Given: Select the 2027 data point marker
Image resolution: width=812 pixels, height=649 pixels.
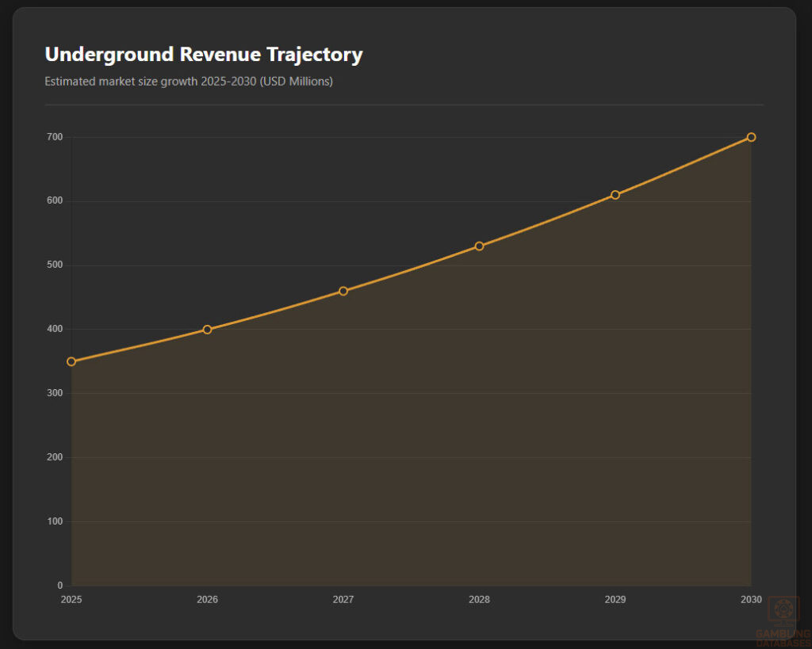Looking at the screenshot, I should (343, 291).
